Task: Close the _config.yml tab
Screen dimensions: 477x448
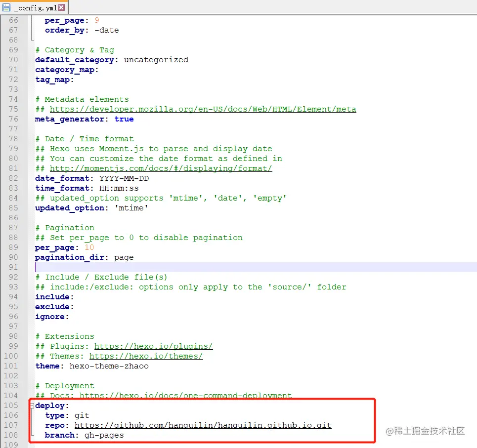Action: [x=61, y=7]
